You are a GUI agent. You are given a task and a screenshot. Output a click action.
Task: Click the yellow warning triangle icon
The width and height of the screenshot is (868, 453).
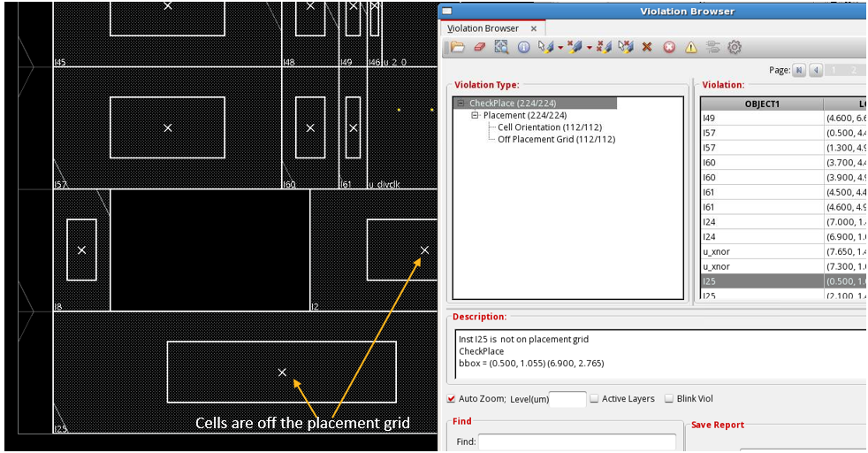click(x=691, y=47)
